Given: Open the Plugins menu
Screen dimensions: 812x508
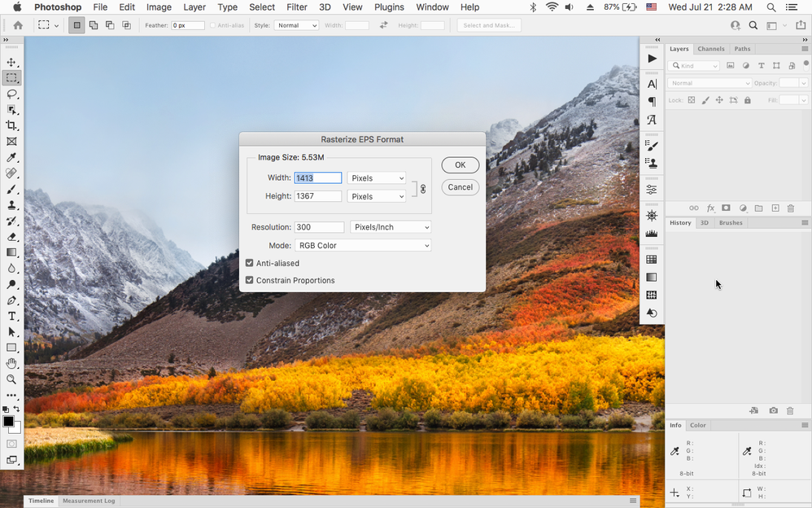Looking at the screenshot, I should [x=389, y=7].
